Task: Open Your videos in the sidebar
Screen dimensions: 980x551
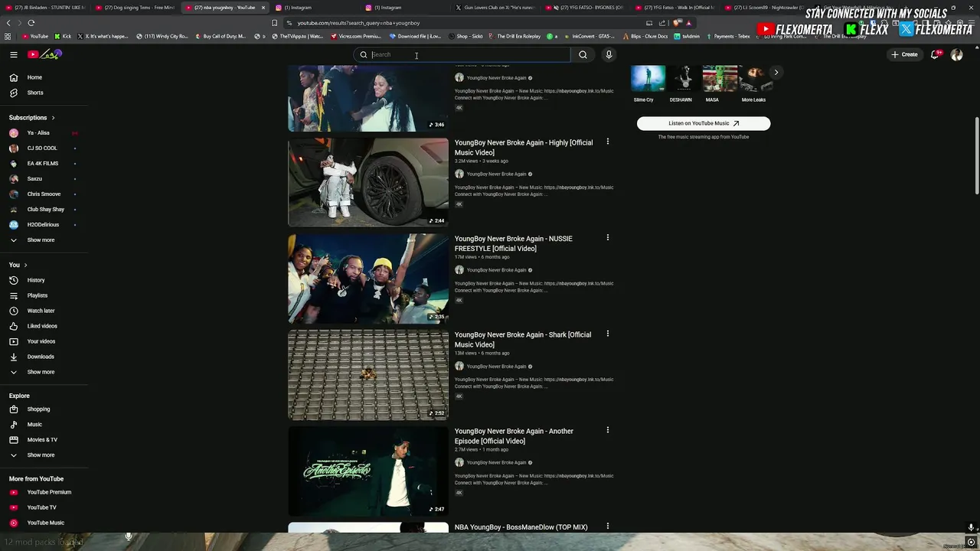Action: (44, 341)
